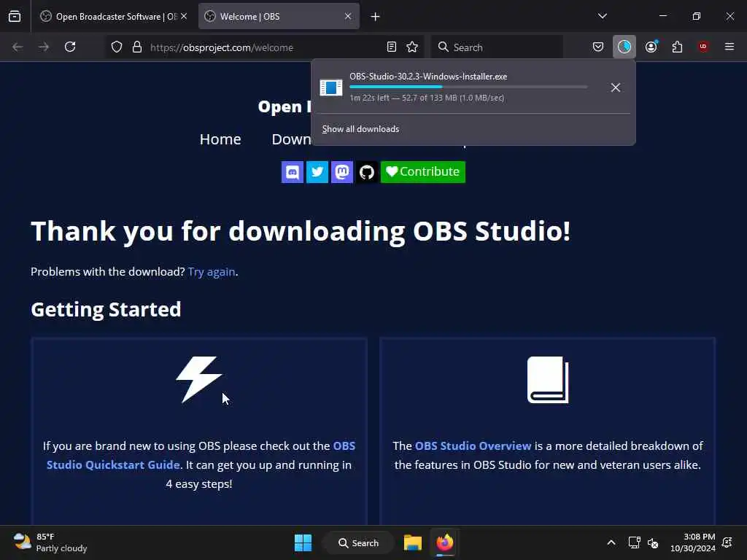
Task: Open the OBS Discord link
Action: click(x=293, y=172)
